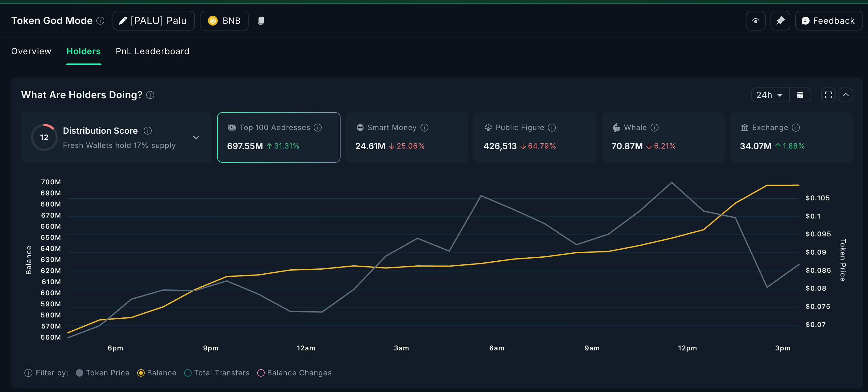Open the PnL Leaderboard tab
The height and width of the screenshot is (392, 868).
[152, 51]
